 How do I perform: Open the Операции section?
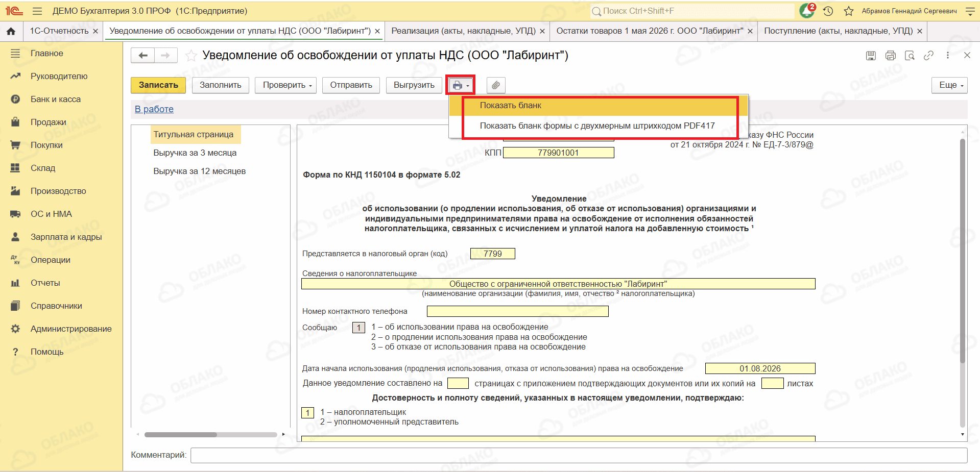pos(51,260)
